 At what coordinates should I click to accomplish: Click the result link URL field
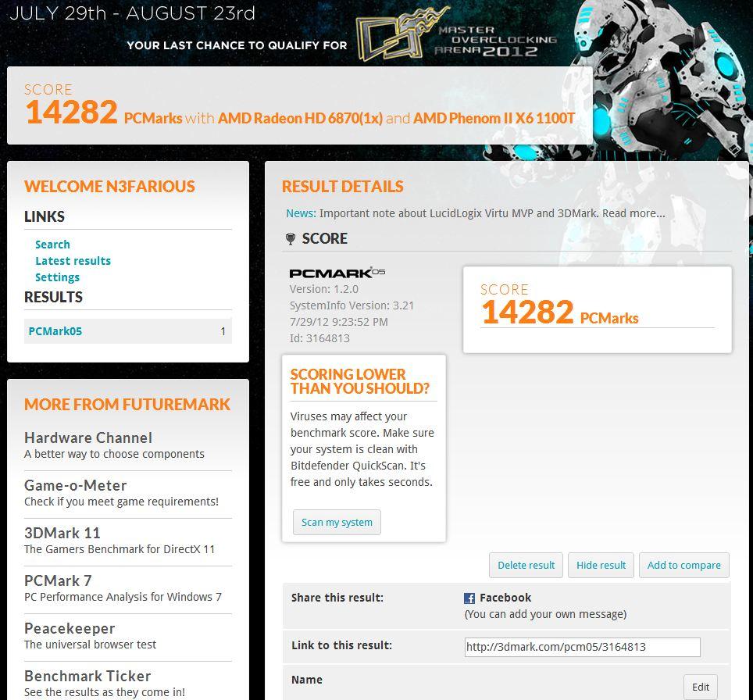point(582,647)
